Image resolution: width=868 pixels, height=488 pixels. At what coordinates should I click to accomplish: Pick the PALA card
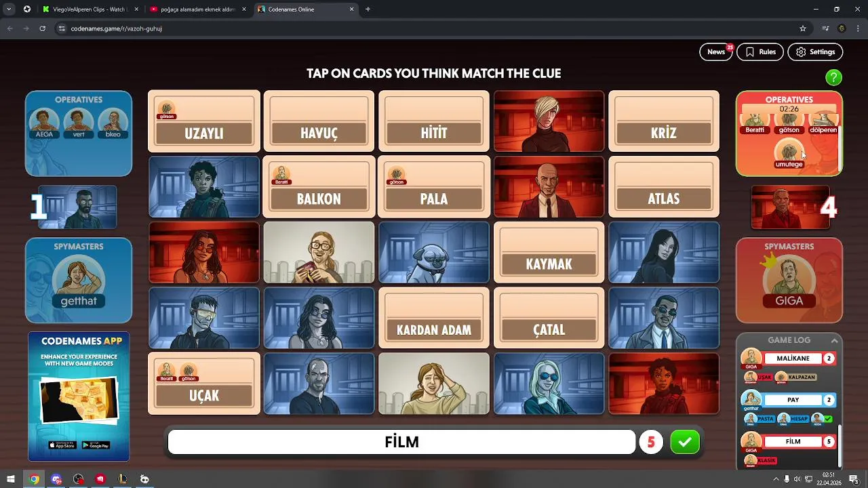tap(434, 186)
